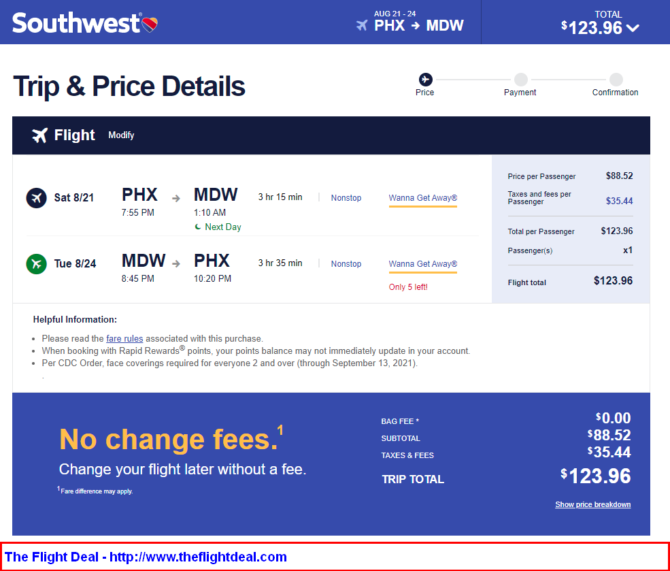670x571 pixels.
Task: Click the Nonstop link for Sat 8/21 flight
Action: tap(346, 198)
